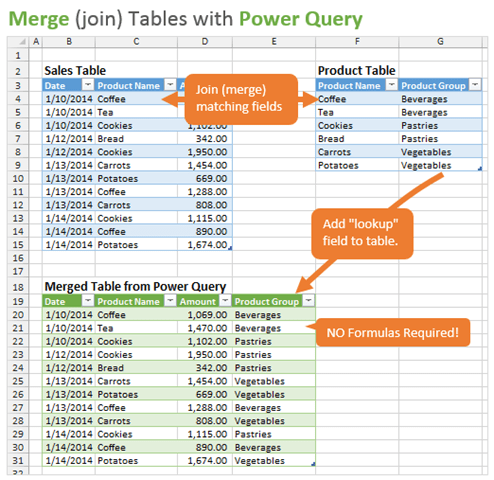Select 'Tea' in the Product Table
This screenshot has height=480, width=494.
[x=357, y=112]
